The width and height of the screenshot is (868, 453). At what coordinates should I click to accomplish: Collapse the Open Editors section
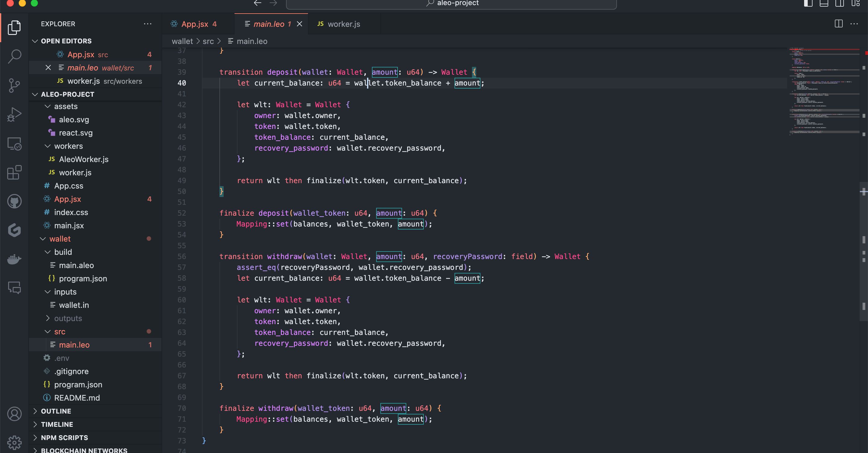[x=95, y=41]
